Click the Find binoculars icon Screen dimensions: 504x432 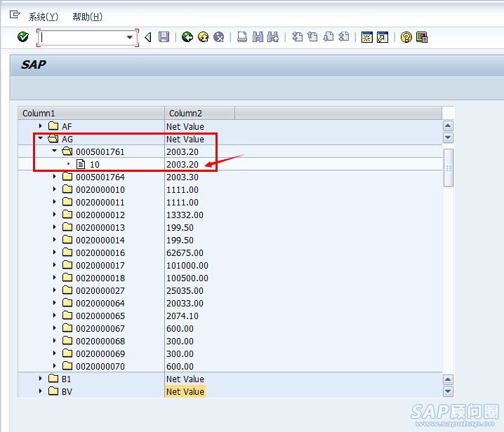(258, 37)
